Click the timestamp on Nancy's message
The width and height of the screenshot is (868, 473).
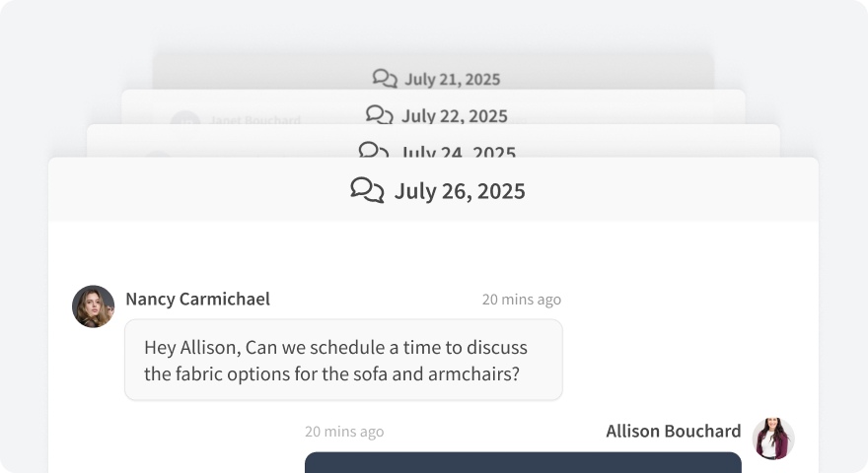(x=521, y=300)
